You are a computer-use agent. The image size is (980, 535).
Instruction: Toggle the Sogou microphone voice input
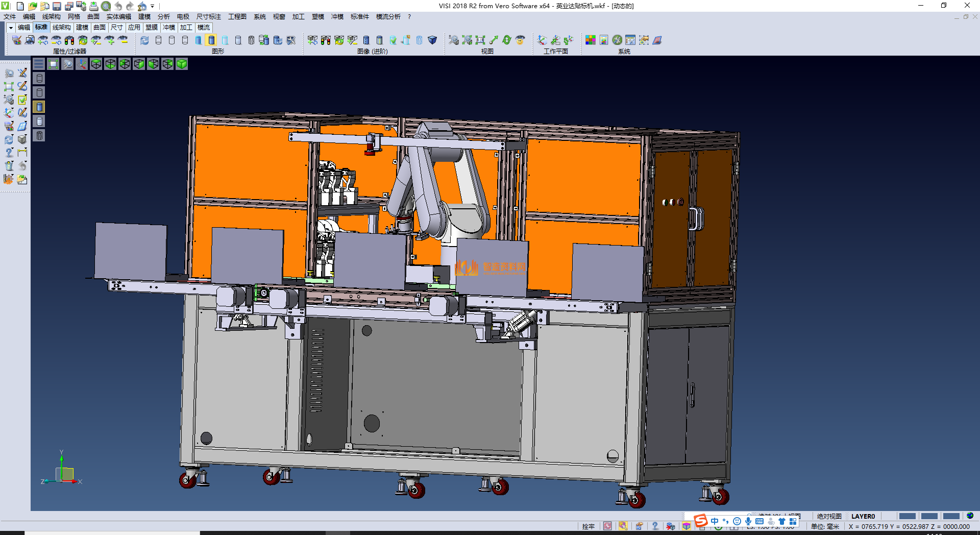748,521
